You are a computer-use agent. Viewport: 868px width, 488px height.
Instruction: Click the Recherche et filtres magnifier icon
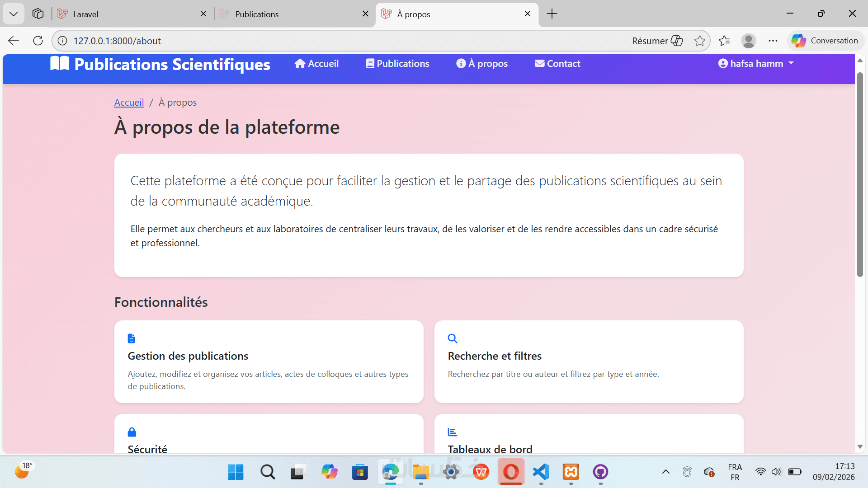click(453, 338)
